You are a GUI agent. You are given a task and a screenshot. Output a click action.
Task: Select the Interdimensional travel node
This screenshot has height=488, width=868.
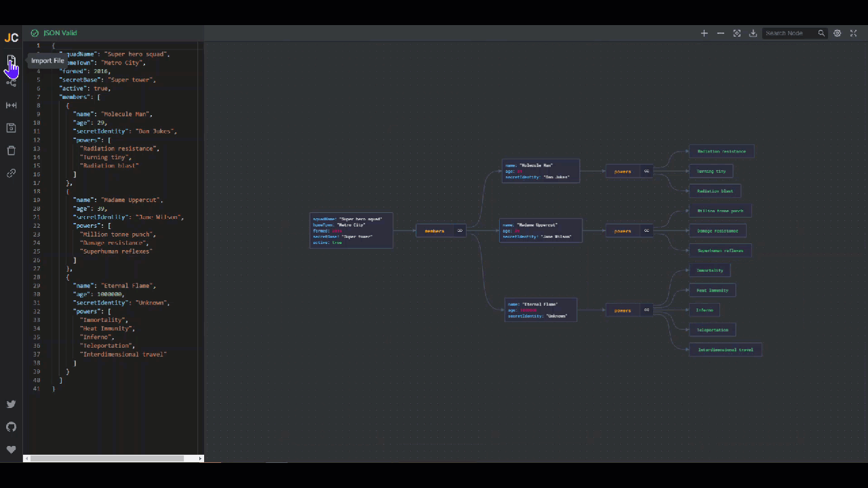click(725, 350)
